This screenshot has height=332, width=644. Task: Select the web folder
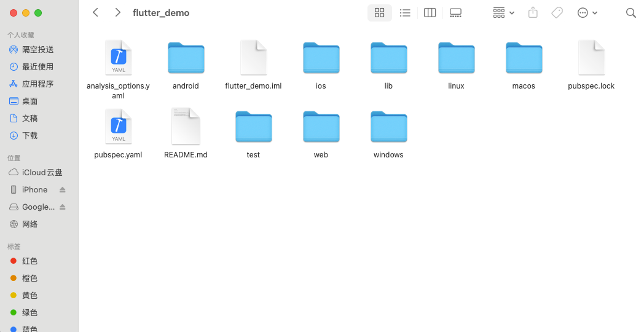click(321, 127)
